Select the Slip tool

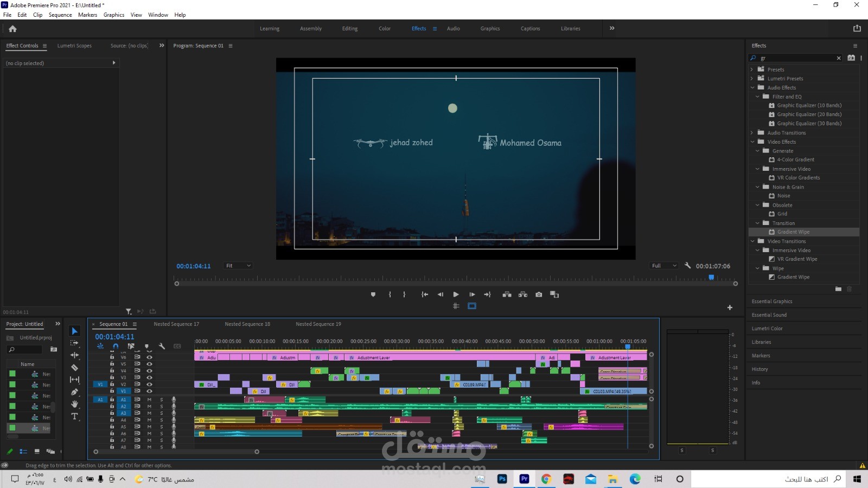(75, 380)
